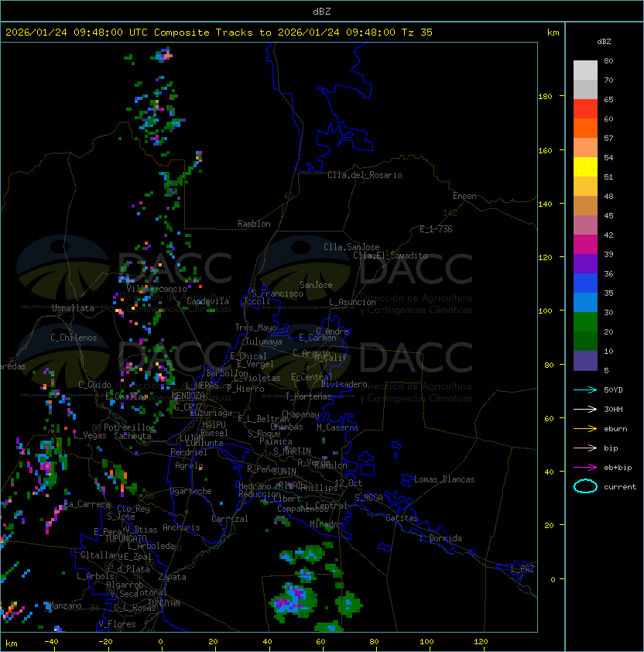
Task: Click the 'dBZ' heading above color legend
Action: point(604,42)
